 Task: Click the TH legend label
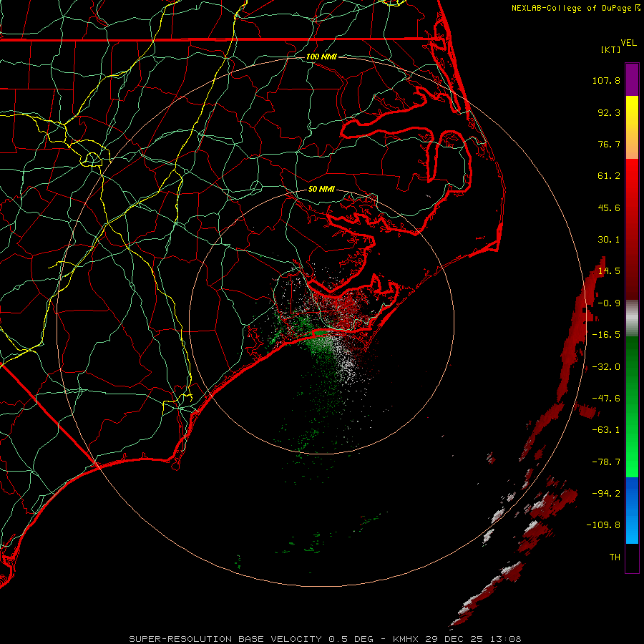coord(615,557)
